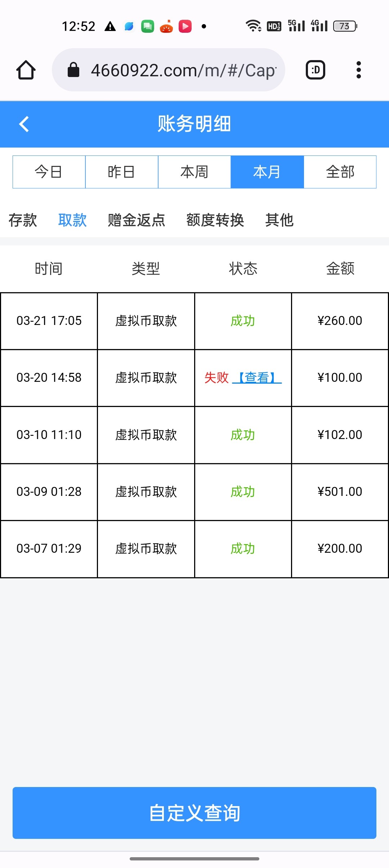Viewport: 389px width, 868px height.
Task: Open the 赠金返点 category
Action: pos(137,220)
